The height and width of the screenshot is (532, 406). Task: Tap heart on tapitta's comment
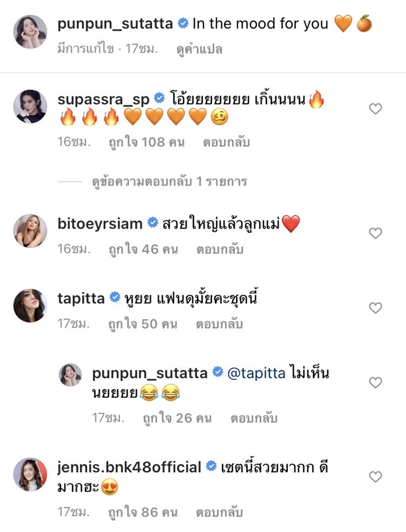click(x=376, y=308)
